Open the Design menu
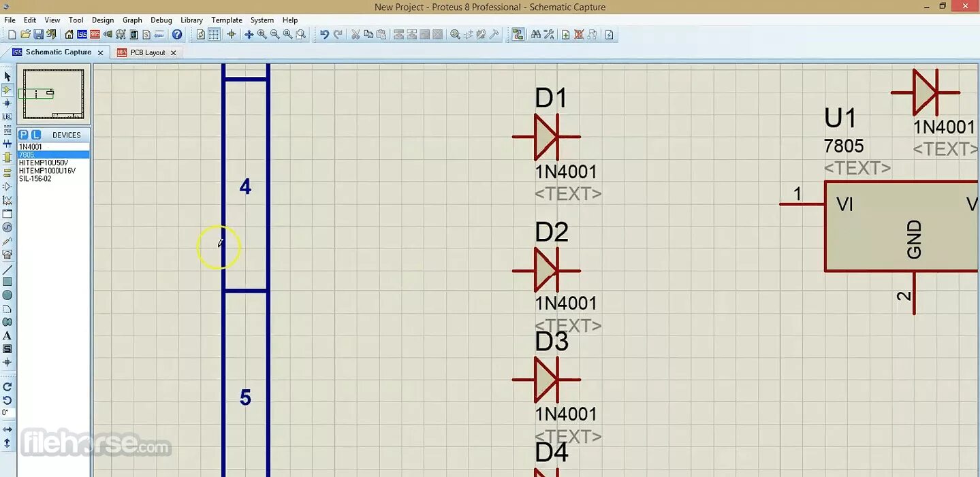 tap(103, 20)
